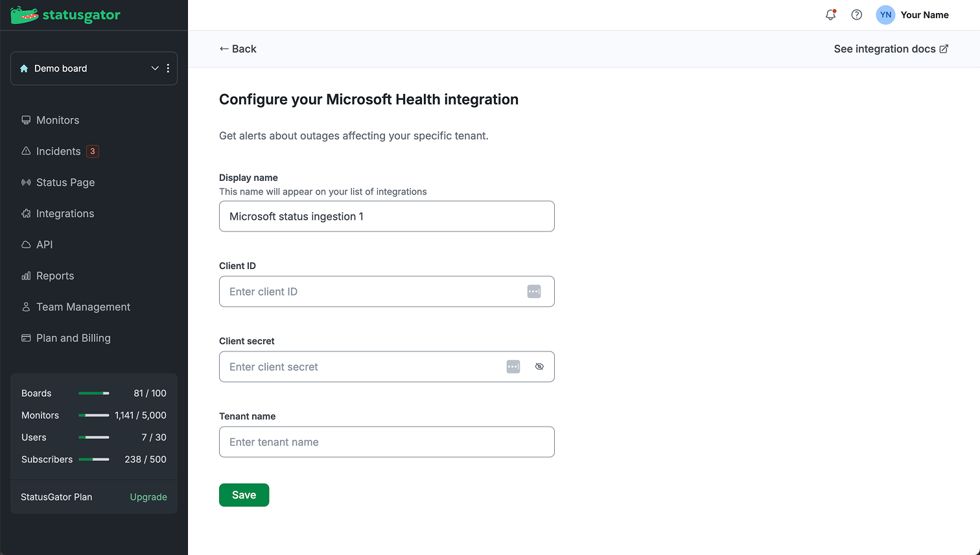Click the green Save button
This screenshot has height=555, width=980.
coord(244,495)
